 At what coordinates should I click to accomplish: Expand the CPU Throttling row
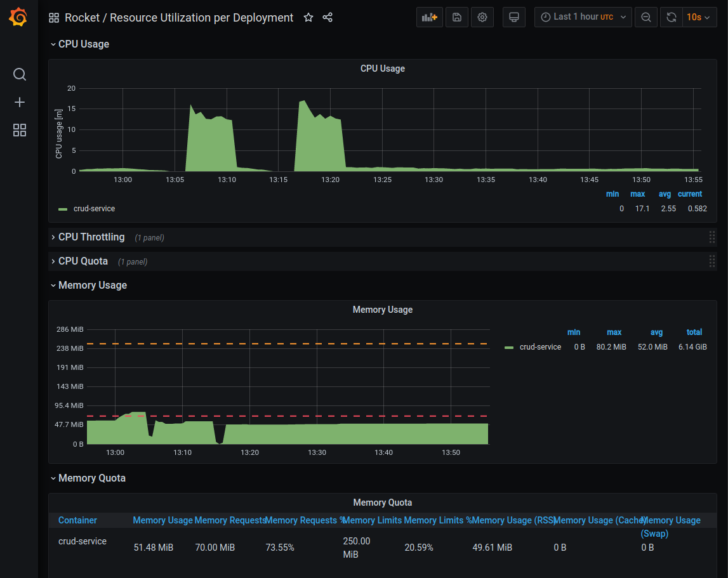pyautogui.click(x=91, y=237)
